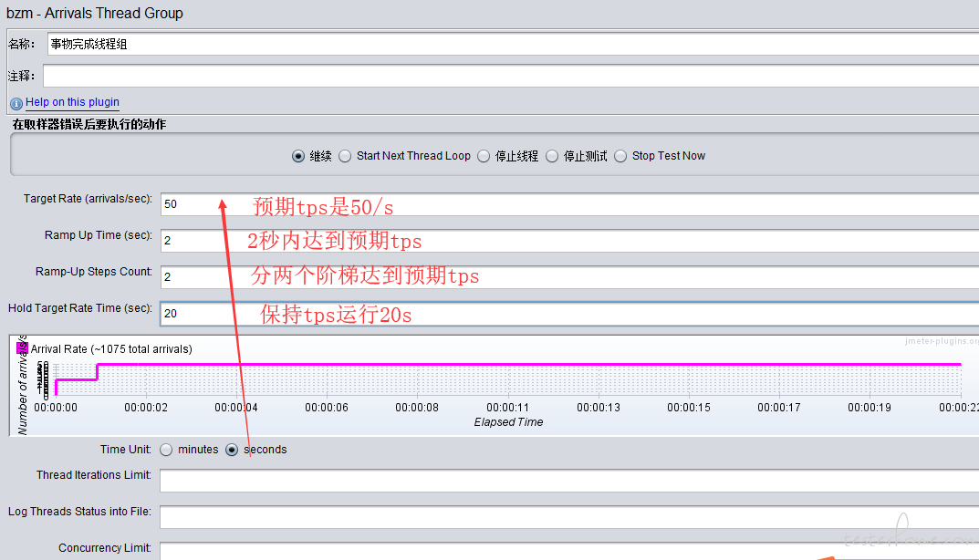Focus the 注释 comment field
979x560 pixels.
click(x=511, y=76)
